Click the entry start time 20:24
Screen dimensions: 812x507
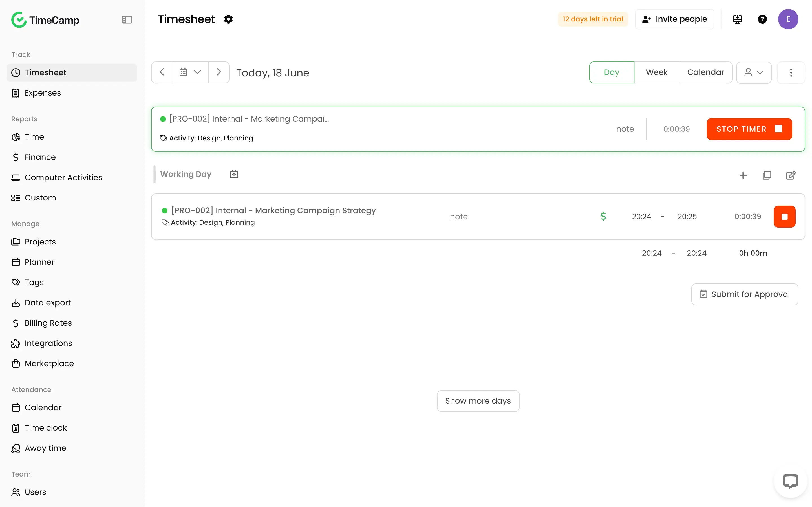pos(641,217)
